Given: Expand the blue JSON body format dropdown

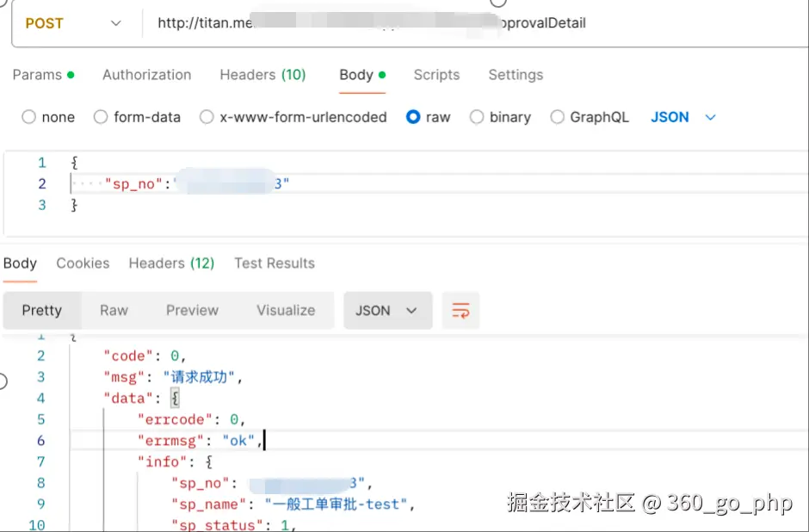Looking at the screenshot, I should pos(683,117).
